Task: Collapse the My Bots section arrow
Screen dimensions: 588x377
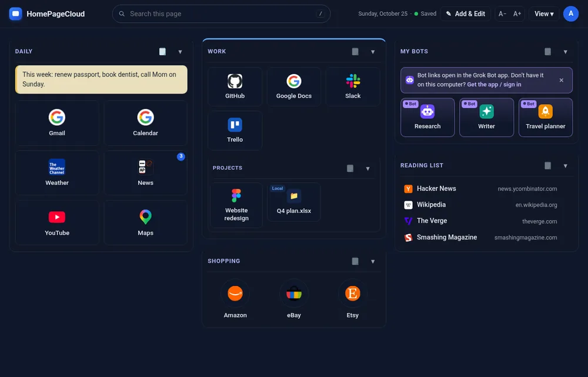Action: [566, 52]
